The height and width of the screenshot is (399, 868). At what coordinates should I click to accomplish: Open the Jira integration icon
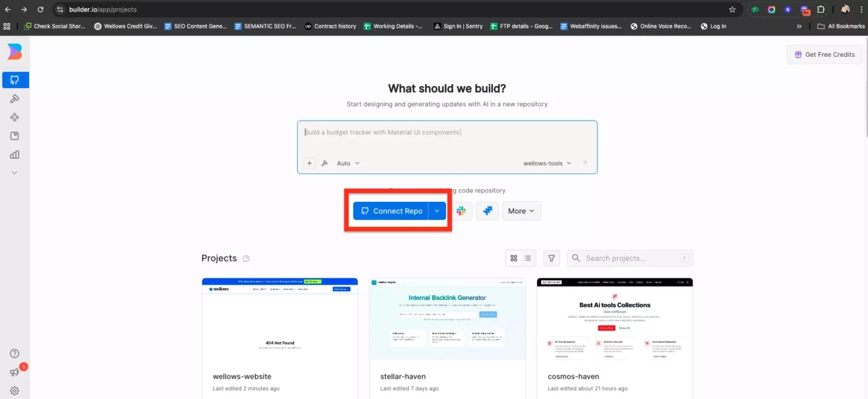pos(487,211)
